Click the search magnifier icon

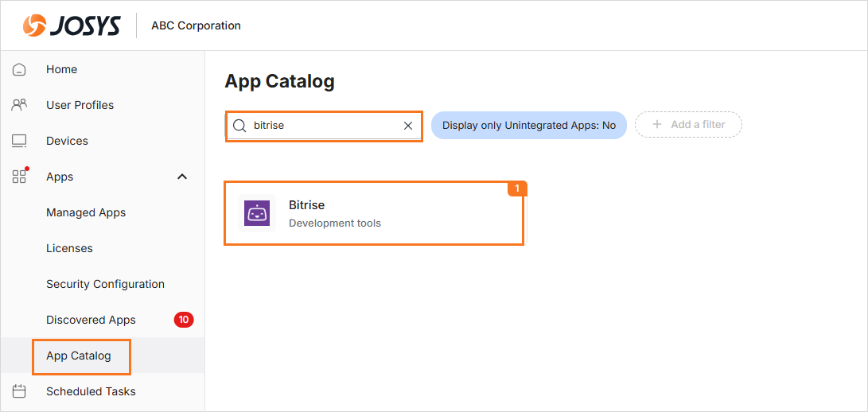click(x=239, y=126)
